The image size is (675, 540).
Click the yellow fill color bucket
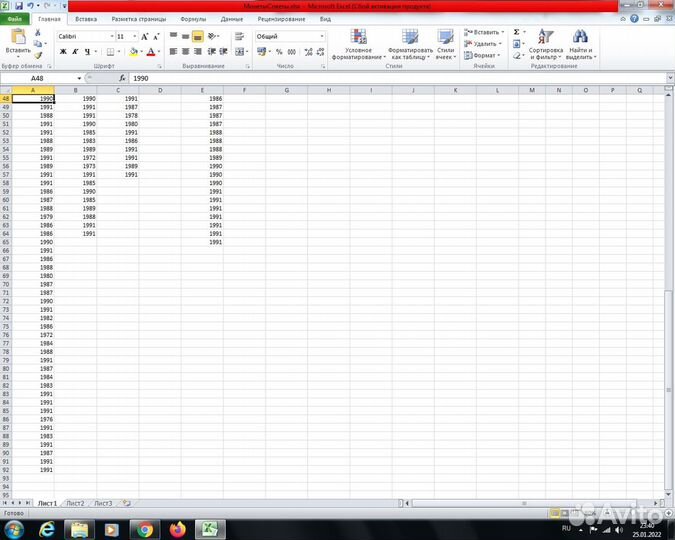[134, 51]
